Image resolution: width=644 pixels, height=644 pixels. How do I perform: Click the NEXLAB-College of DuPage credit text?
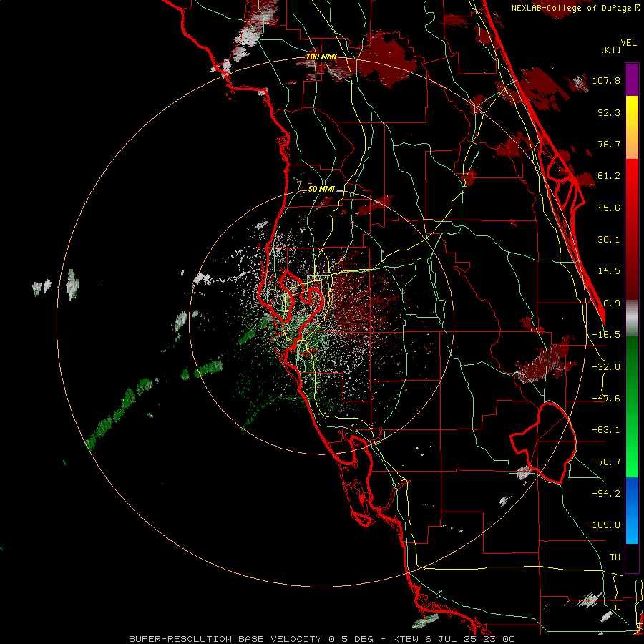click(x=575, y=8)
